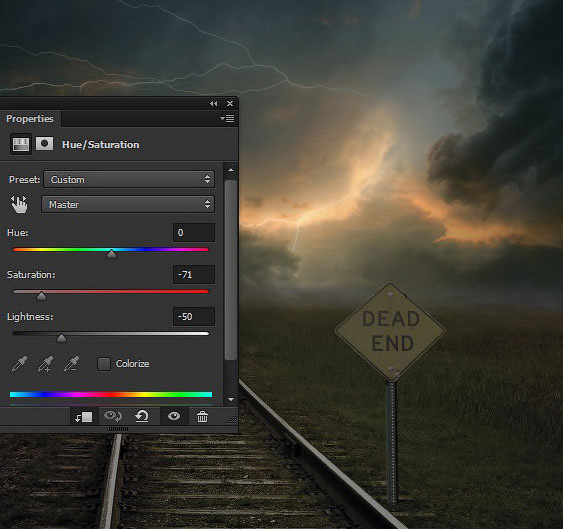Open the Master channel dropdown
This screenshot has height=529, width=563.
128,204
